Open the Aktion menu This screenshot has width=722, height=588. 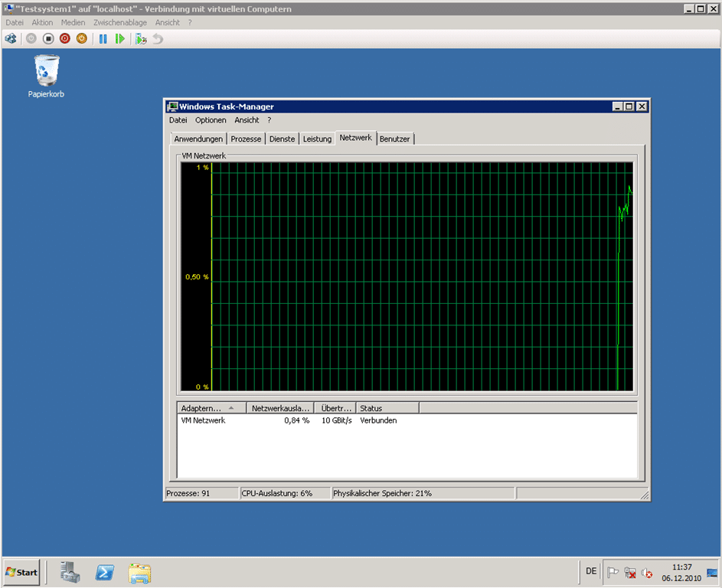pyautogui.click(x=42, y=22)
